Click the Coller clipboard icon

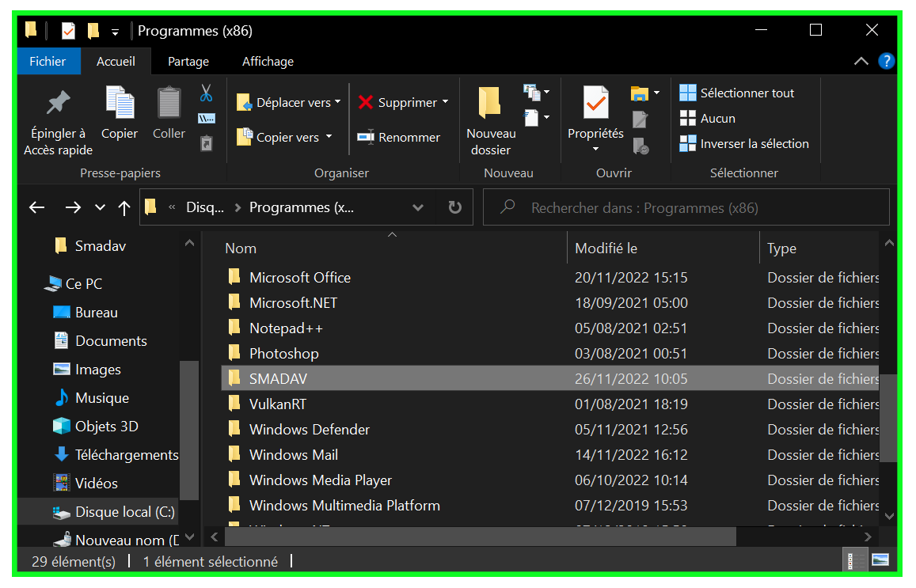[x=169, y=103]
